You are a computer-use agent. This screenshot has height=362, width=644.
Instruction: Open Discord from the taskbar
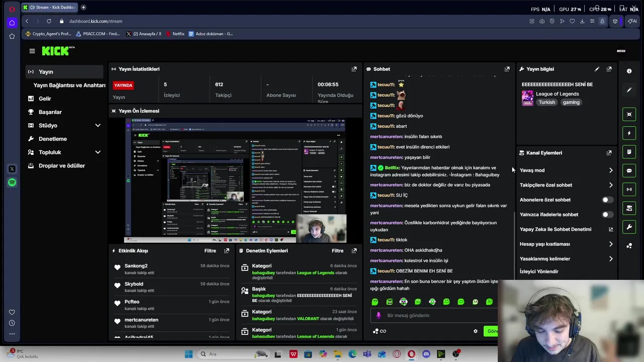(426, 354)
